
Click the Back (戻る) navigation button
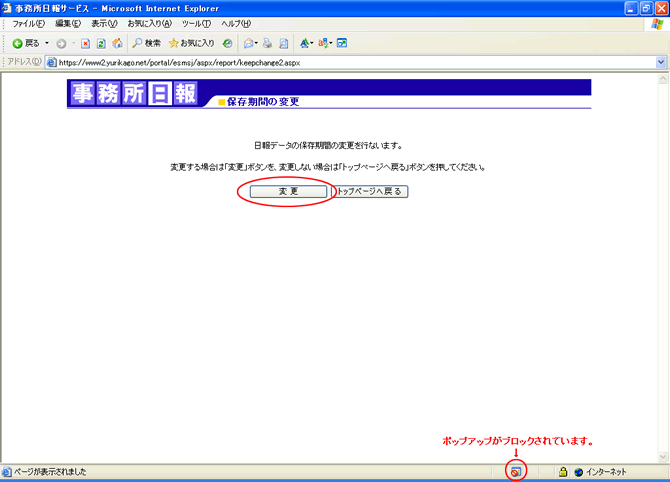click(x=26, y=43)
